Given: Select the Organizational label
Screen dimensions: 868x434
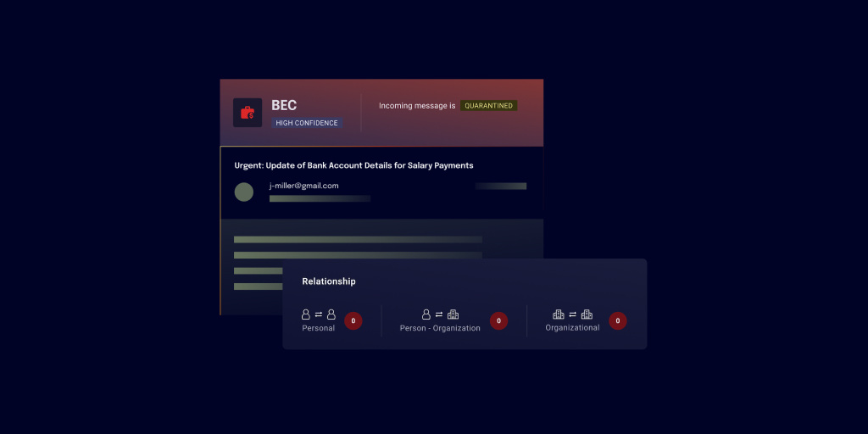Looking at the screenshot, I should (572, 327).
